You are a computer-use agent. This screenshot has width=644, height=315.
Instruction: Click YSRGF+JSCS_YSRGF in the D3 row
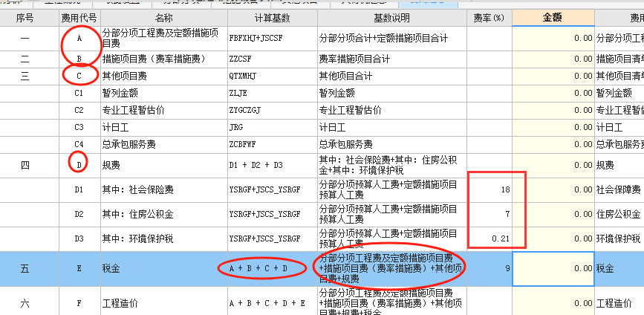click(x=273, y=238)
